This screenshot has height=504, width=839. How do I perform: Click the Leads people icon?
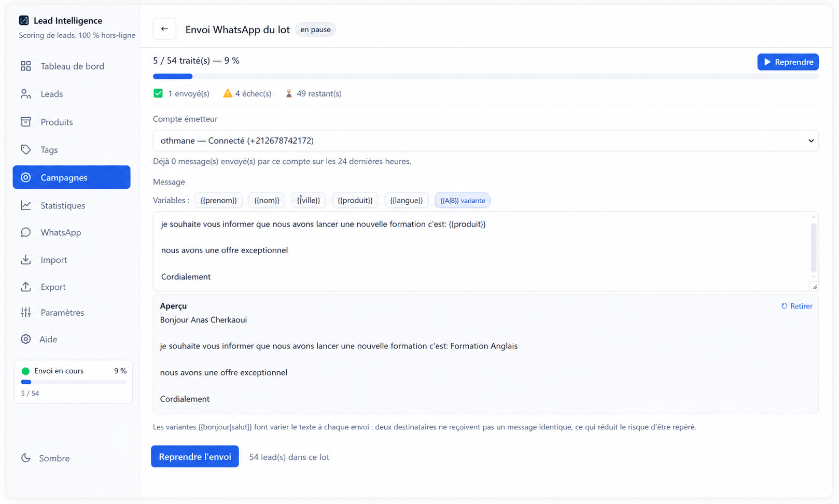25,94
